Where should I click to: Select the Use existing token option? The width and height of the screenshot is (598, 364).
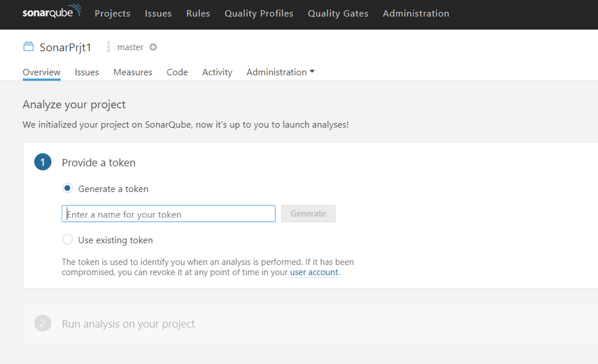click(x=67, y=240)
